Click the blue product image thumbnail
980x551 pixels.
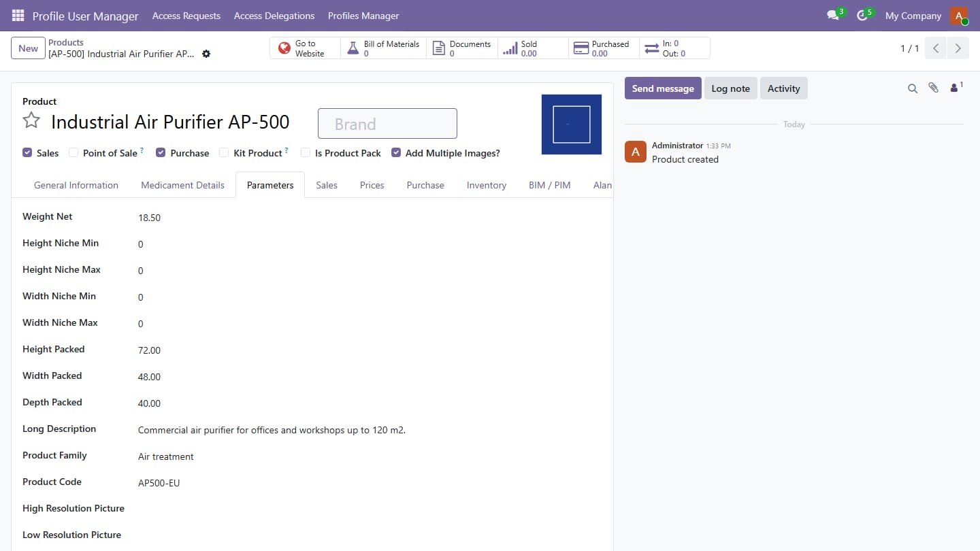tap(572, 124)
